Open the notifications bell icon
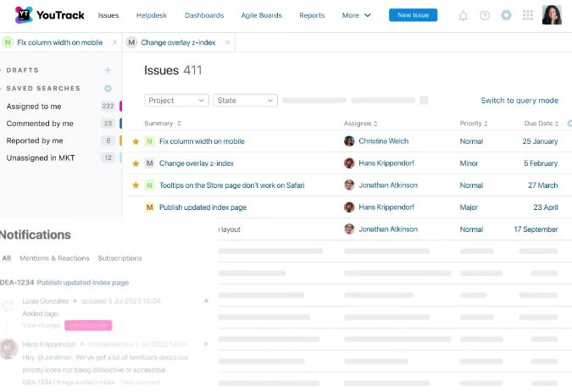Image resolution: width=572 pixels, height=392 pixels. click(x=463, y=15)
